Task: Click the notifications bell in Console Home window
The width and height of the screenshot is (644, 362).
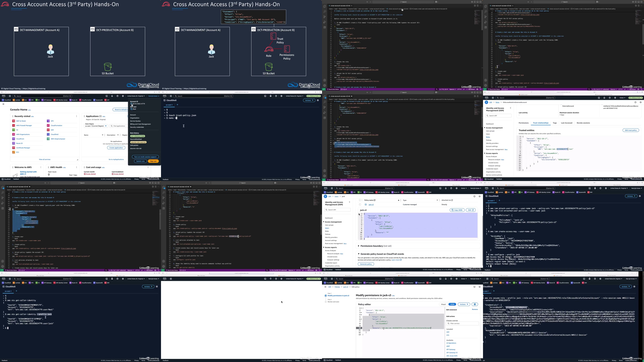Action: click(x=112, y=96)
